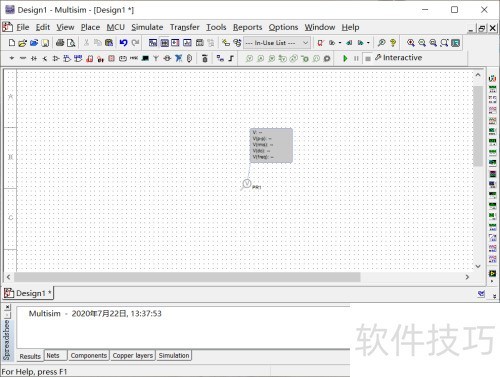Click the horizontal scrollbar right arrow
The image size is (500, 377).
point(467,277)
